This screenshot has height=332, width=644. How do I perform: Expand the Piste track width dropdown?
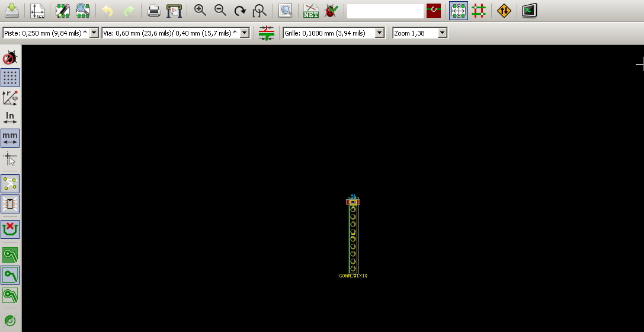(x=94, y=33)
